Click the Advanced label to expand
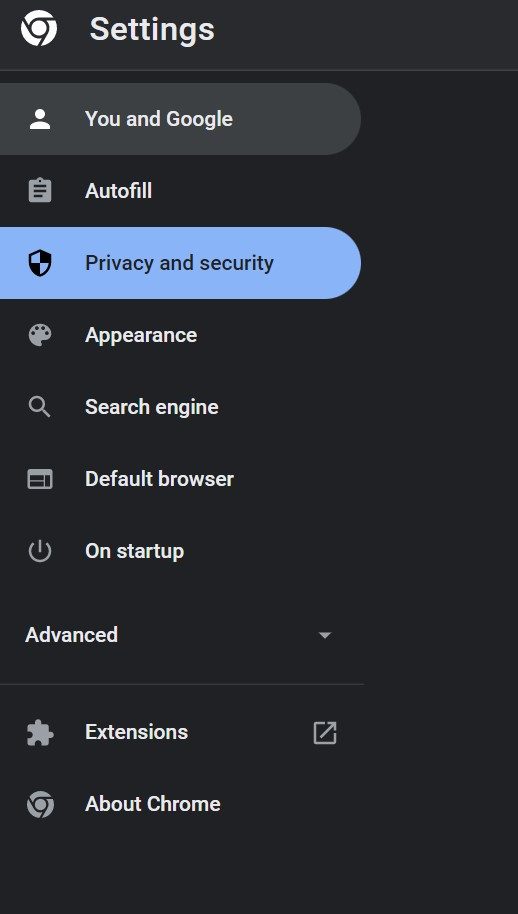518x914 pixels. [x=71, y=635]
